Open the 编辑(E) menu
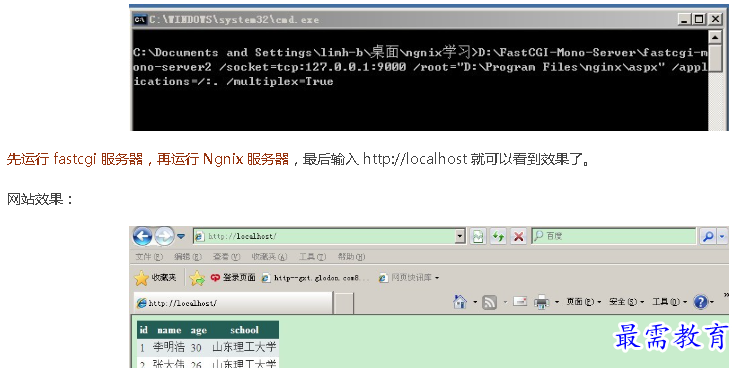Screen dimensions: 737x368 point(188,257)
